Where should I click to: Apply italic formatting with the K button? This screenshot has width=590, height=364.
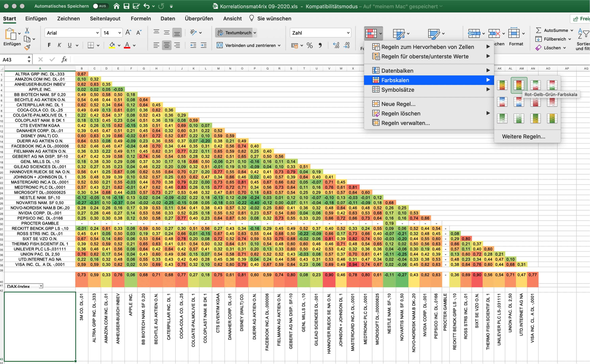[59, 45]
